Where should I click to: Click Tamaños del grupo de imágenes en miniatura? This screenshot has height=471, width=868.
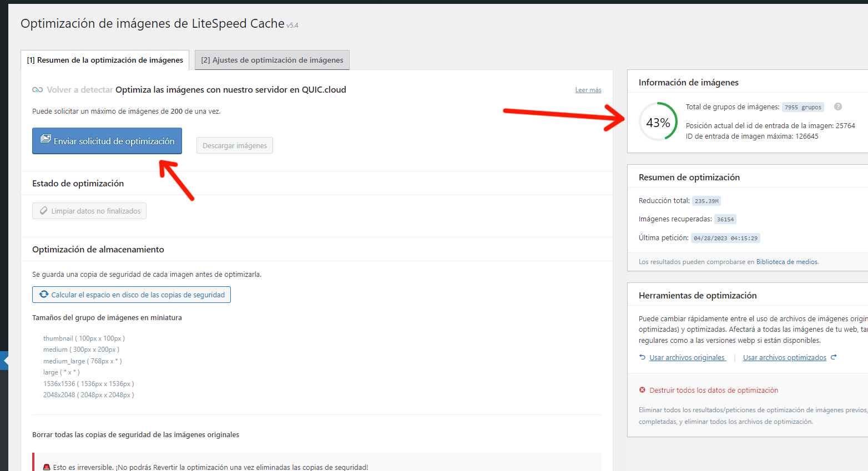[107, 318]
